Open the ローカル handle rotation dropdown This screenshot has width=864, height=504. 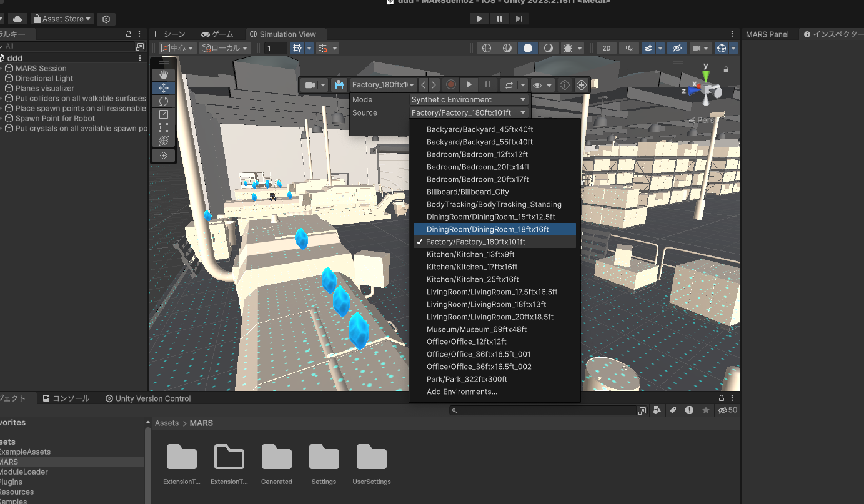coord(225,48)
